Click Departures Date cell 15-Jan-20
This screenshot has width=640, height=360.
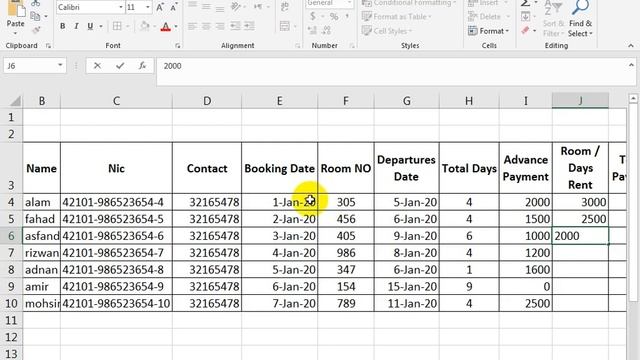coord(407,287)
